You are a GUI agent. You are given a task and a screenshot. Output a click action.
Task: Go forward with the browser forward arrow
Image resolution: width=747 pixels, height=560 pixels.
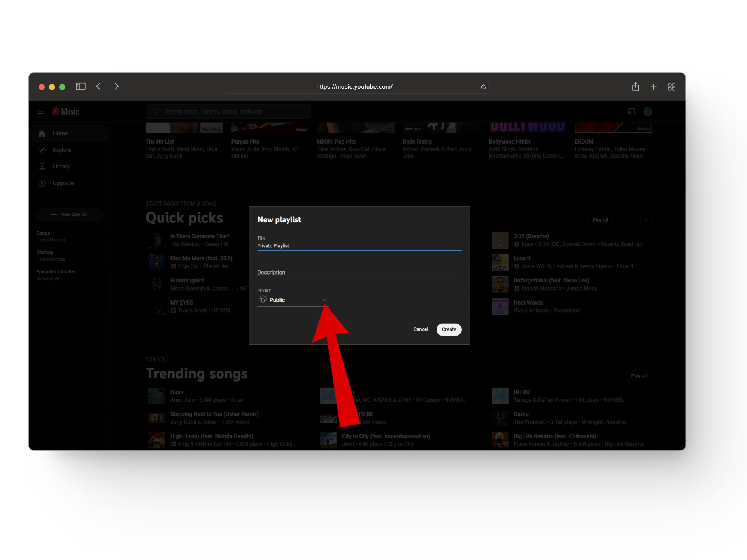pos(116,86)
